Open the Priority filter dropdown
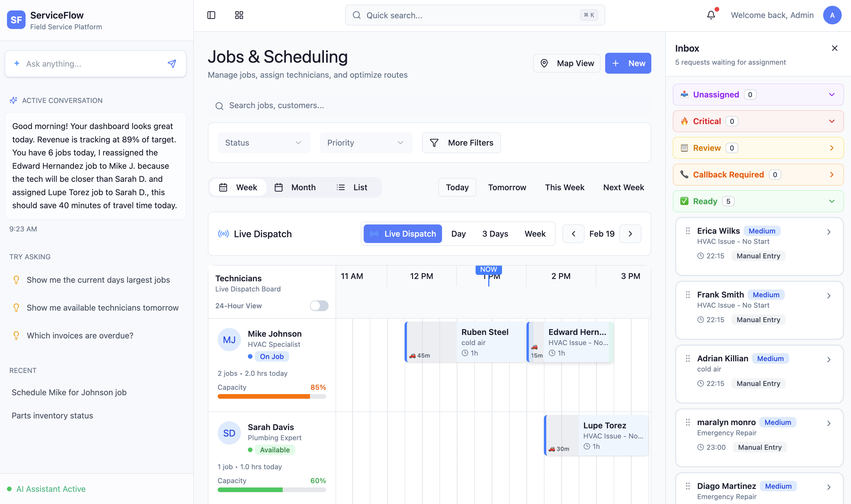This screenshot has width=851, height=504. [x=366, y=143]
